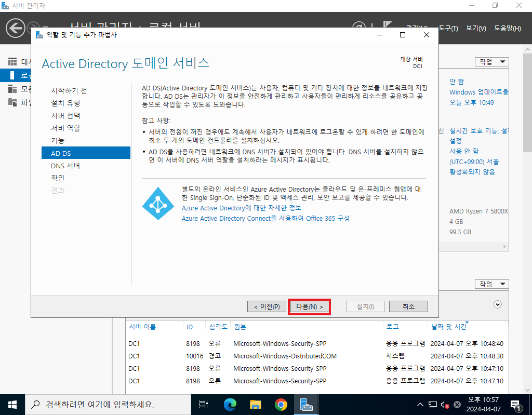Image resolution: width=532 pixels, height=415 pixels.
Task: Launch Google Chrome from the taskbar
Action: point(281,405)
